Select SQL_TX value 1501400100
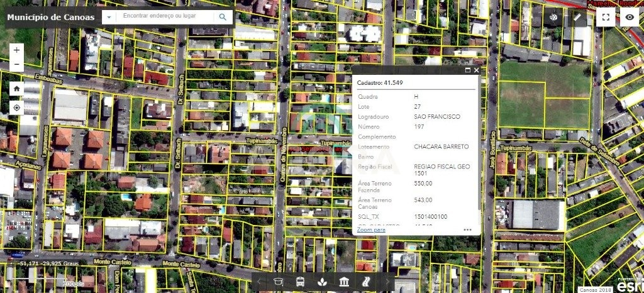This screenshot has height=293, width=644. (x=430, y=217)
